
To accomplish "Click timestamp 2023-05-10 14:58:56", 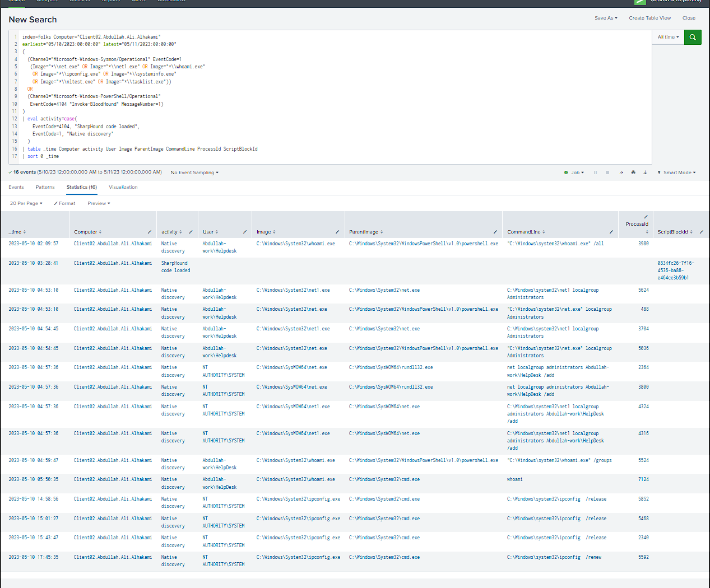I will click(34, 499).
